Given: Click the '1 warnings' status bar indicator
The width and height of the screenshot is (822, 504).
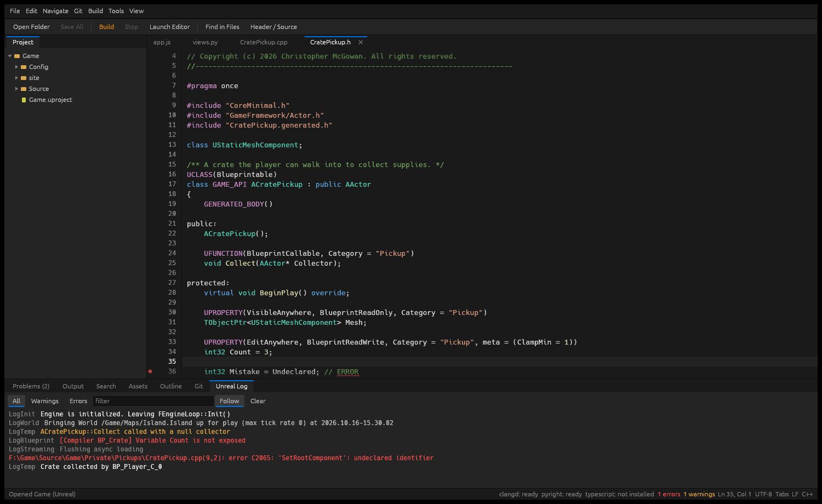Looking at the screenshot, I should 699,494.
